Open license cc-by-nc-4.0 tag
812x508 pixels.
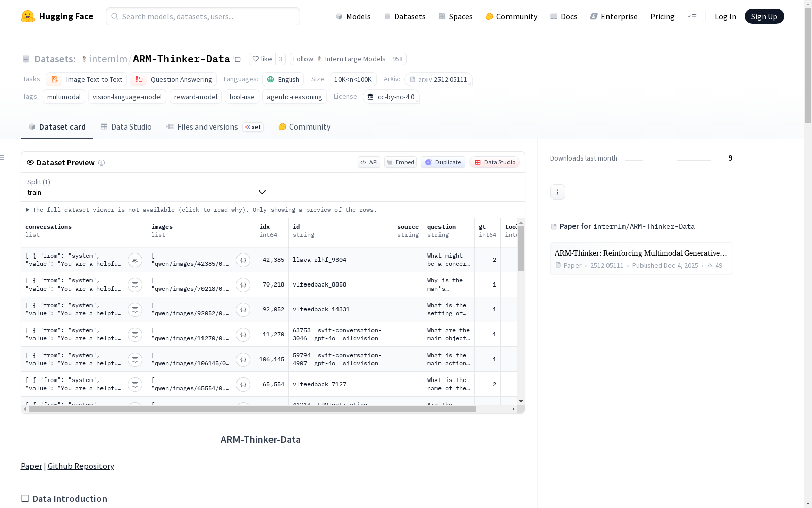point(391,97)
